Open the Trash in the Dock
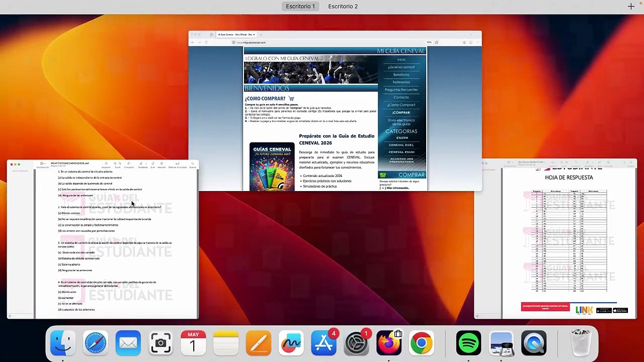 tap(581, 343)
